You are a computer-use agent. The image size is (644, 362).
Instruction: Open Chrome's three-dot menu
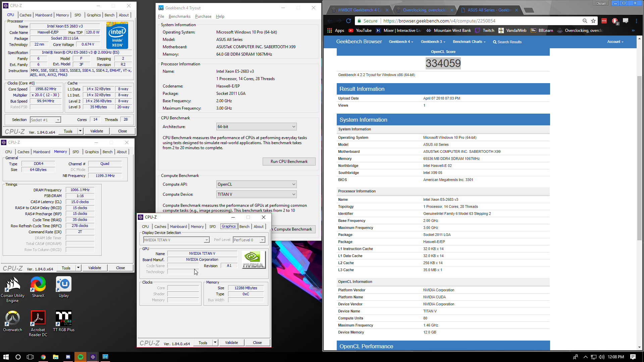point(636,21)
